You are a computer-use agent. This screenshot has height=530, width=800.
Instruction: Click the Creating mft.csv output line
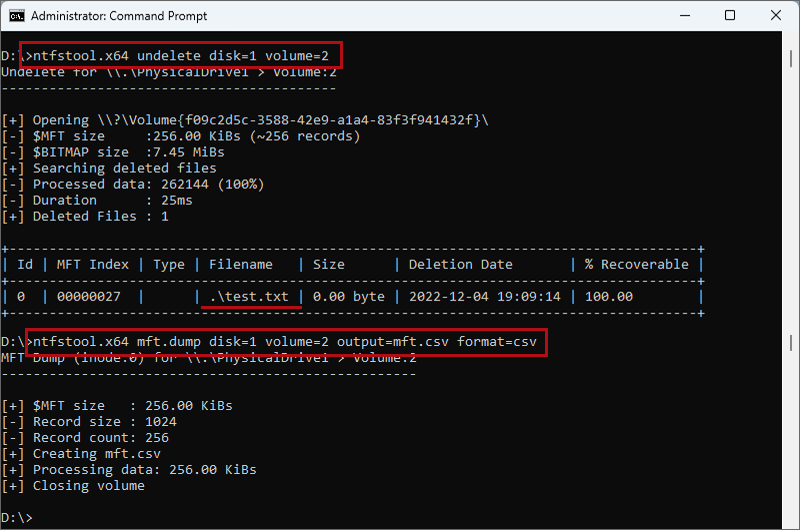[81, 453]
